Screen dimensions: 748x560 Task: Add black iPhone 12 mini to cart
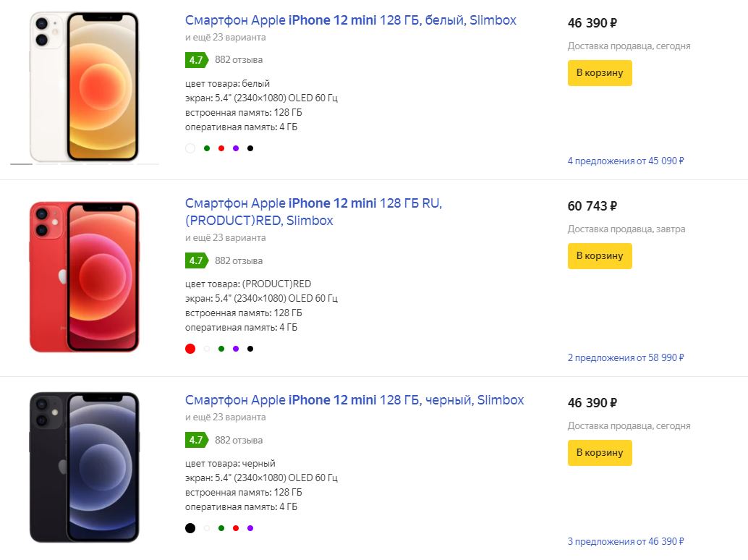click(600, 453)
